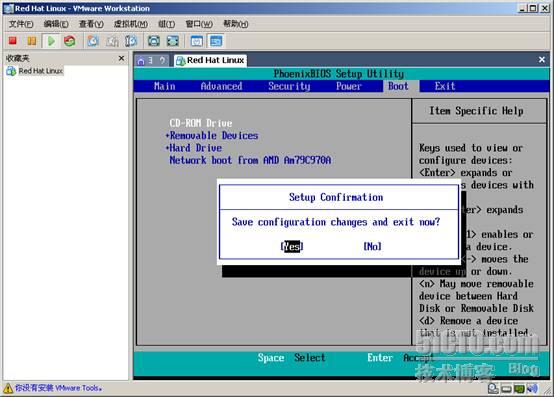Click the green power on play icon
This screenshot has width=554, height=397.
(51, 41)
